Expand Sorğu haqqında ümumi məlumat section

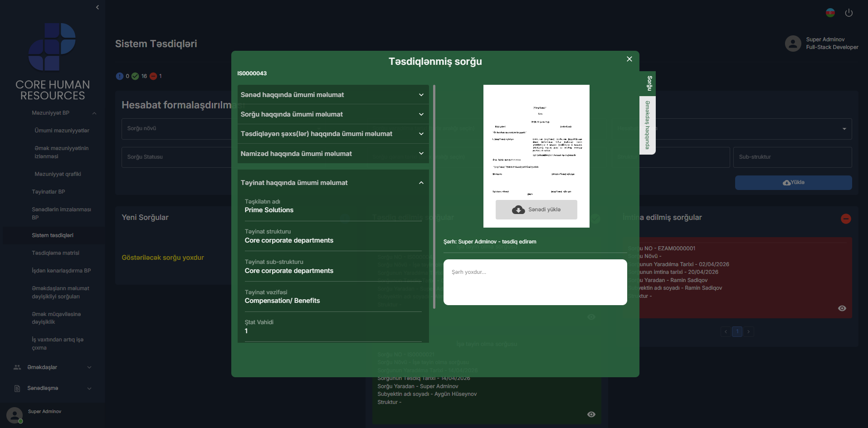(x=333, y=114)
